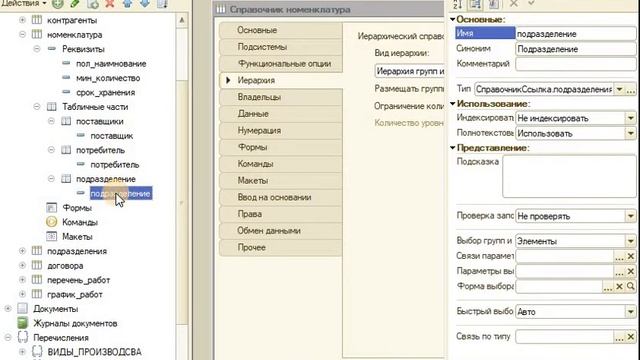Image resolution: width=640 pixels, height=360 pixels.
Task: Open the Быстрый выбор Авто dropdown
Action: [631, 312]
